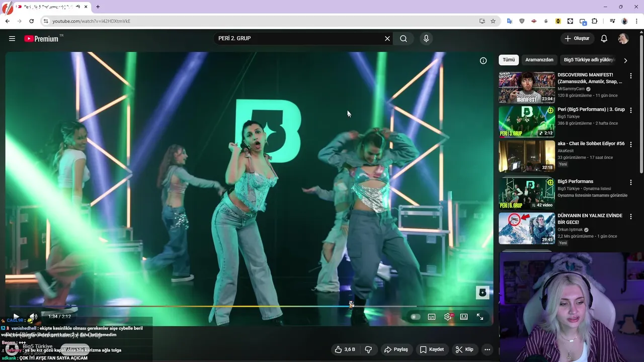Select the Big5 Türkiye uploader chip
This screenshot has width=644, height=362.
tap(589, 60)
